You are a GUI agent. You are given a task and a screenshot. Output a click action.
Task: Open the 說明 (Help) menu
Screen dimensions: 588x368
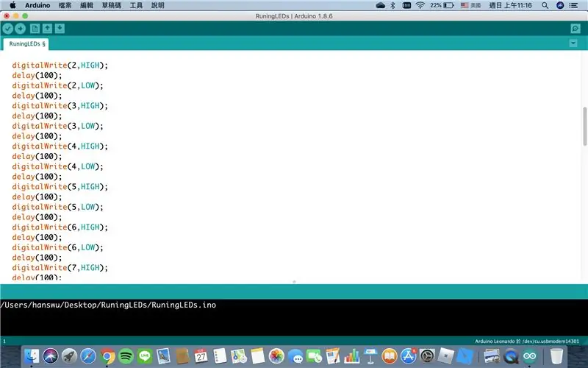(158, 5)
